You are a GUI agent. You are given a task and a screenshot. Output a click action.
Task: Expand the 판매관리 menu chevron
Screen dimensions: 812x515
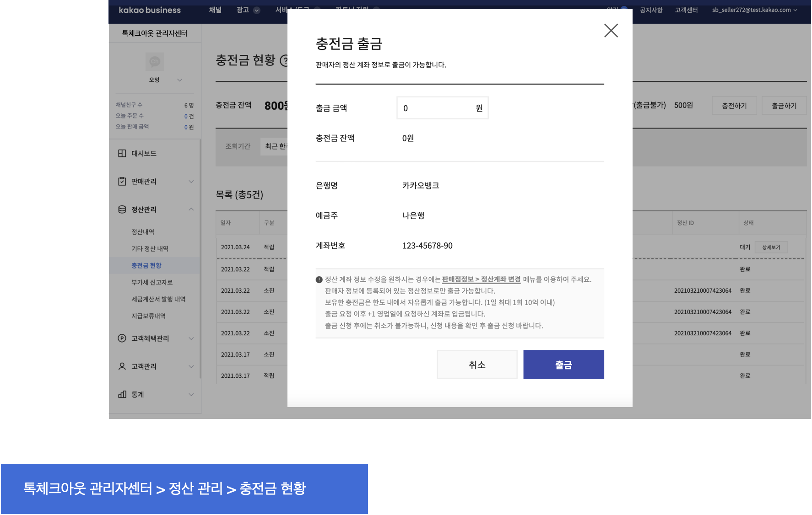point(191,182)
